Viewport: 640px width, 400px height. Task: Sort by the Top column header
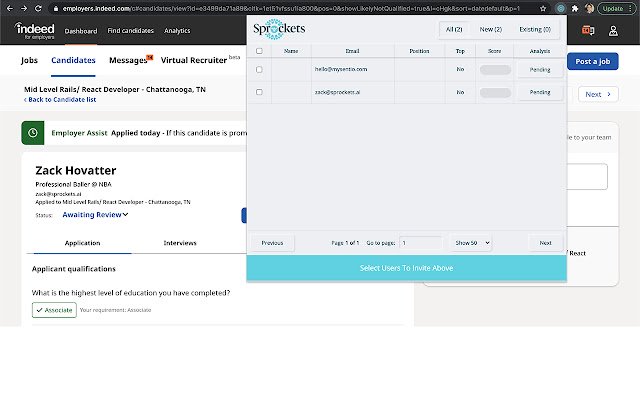point(460,51)
